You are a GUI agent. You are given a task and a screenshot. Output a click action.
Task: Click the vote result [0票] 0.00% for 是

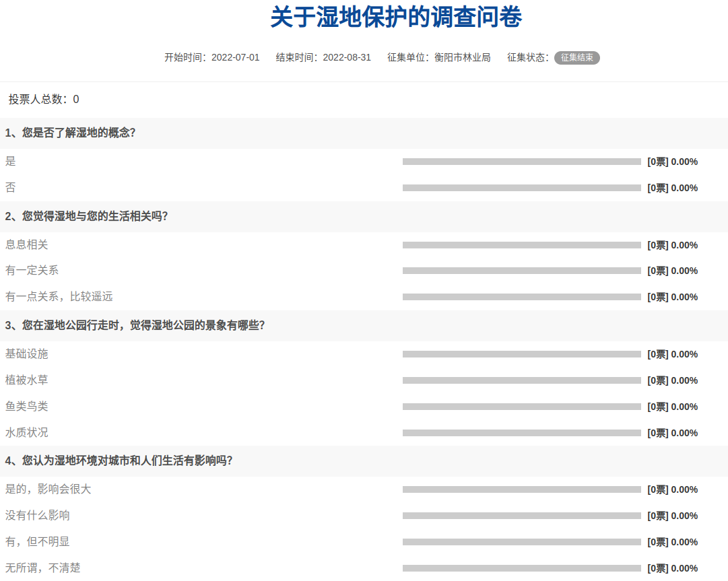pyautogui.click(x=672, y=162)
